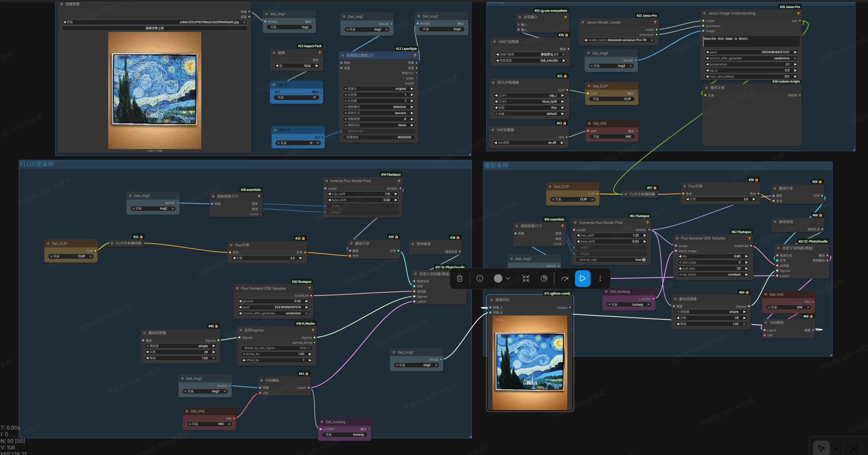Increase max_shift in Inverse Flux Model Pred

(x=396, y=194)
